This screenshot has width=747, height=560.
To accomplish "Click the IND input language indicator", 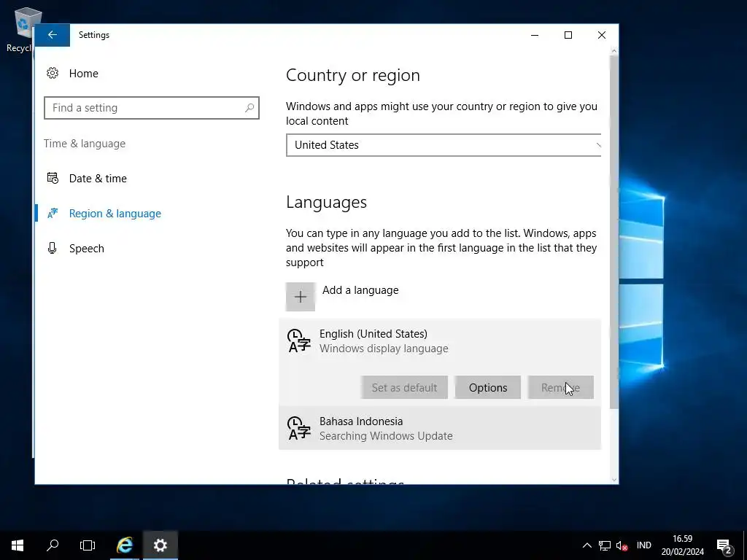I will [643, 545].
